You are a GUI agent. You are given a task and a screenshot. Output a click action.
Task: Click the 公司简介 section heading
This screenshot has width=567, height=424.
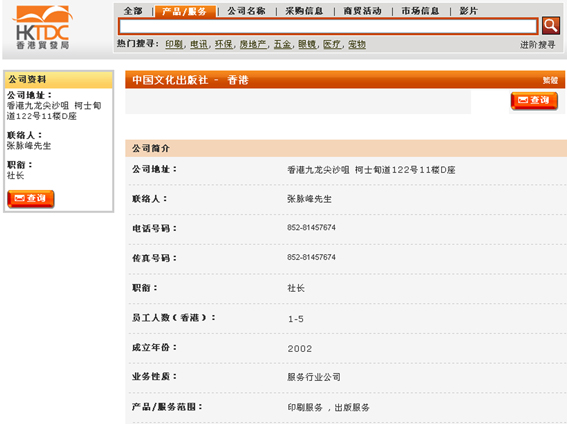tap(151, 148)
